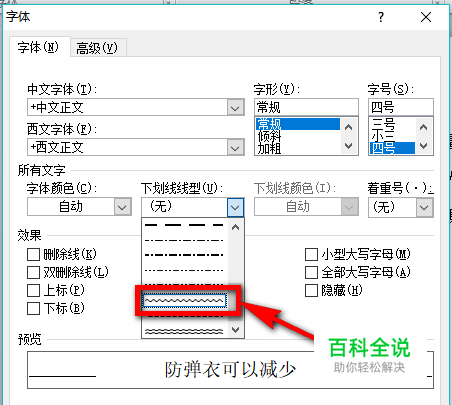Choose the thin dash-dot underline style
The image size is (452, 405).
(x=184, y=240)
